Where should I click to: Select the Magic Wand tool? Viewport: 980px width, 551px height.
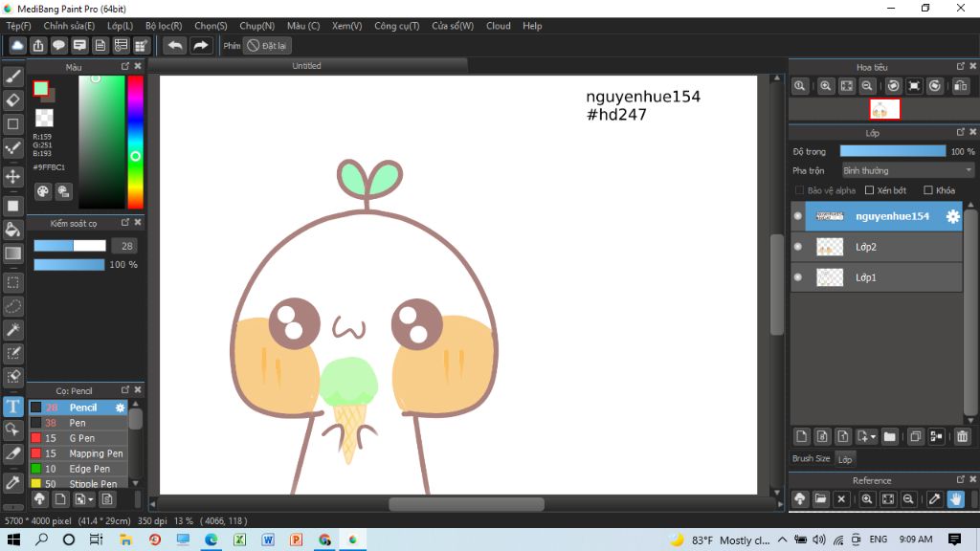[13, 330]
